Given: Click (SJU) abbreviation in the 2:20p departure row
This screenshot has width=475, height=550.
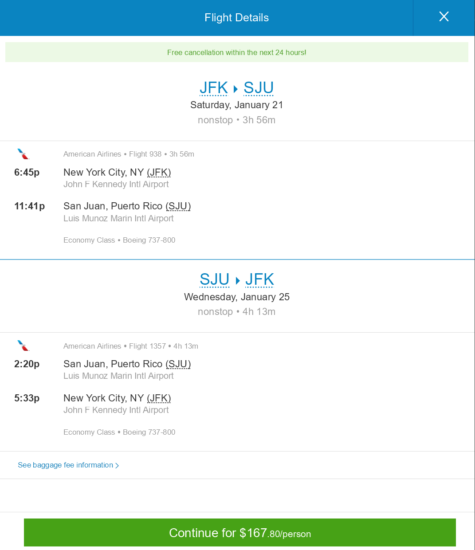Looking at the screenshot, I should pos(178,364).
